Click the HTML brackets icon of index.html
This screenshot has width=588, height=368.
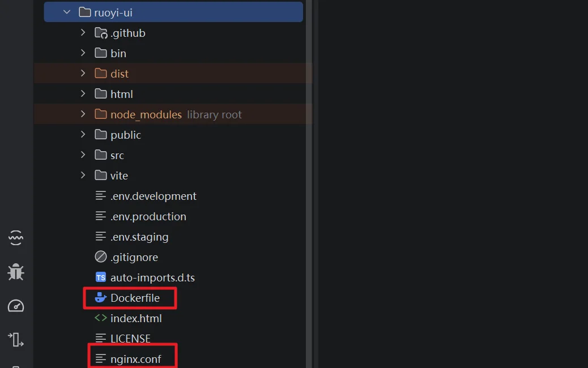[100, 318]
